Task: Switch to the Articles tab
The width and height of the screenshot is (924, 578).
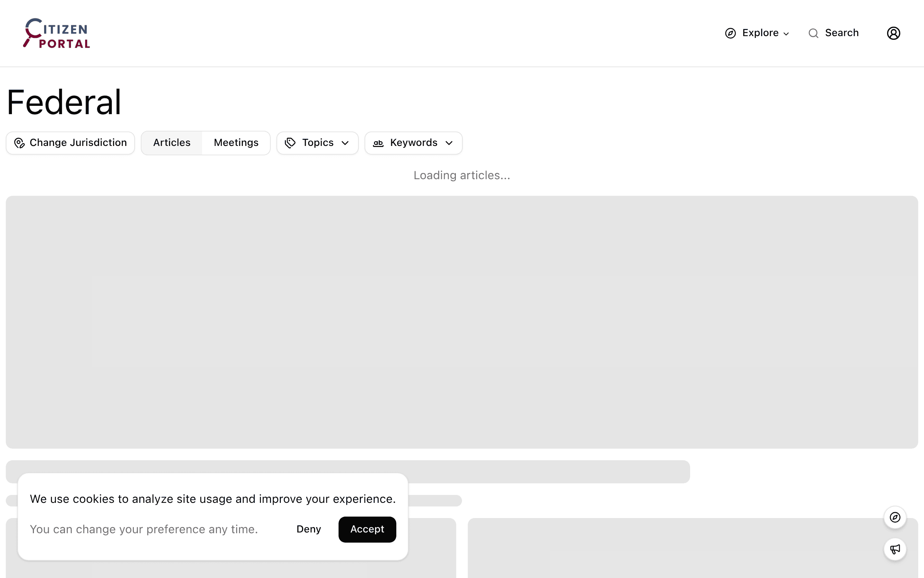Action: (x=172, y=143)
